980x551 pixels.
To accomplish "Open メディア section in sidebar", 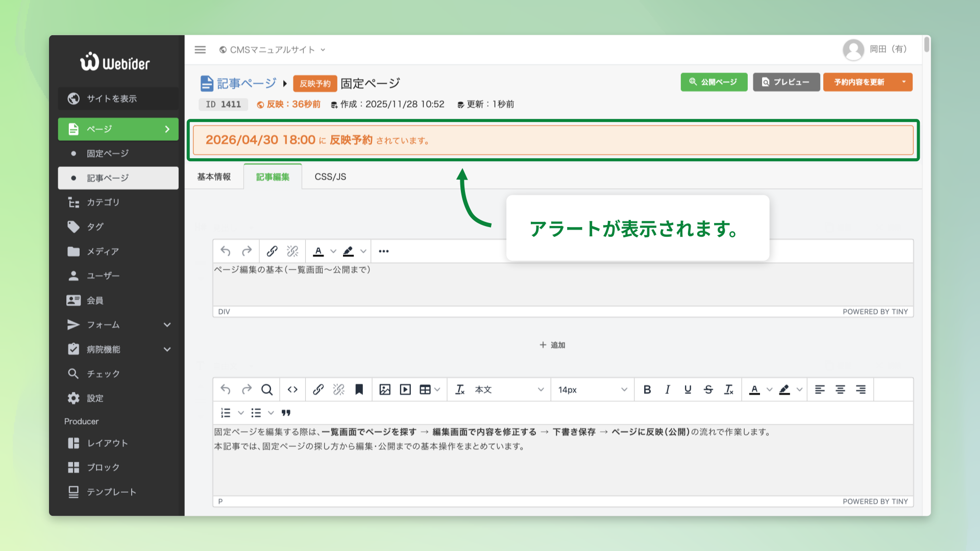I will click(x=118, y=252).
